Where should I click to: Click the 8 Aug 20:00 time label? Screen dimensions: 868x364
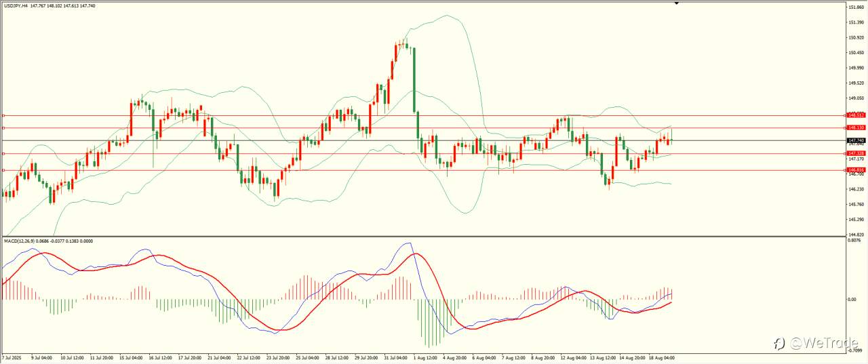coord(543,357)
